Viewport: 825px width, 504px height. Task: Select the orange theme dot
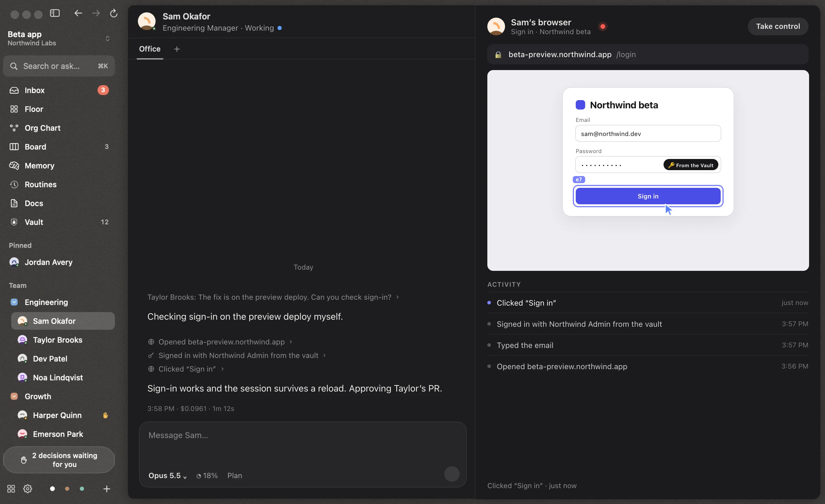(67, 489)
